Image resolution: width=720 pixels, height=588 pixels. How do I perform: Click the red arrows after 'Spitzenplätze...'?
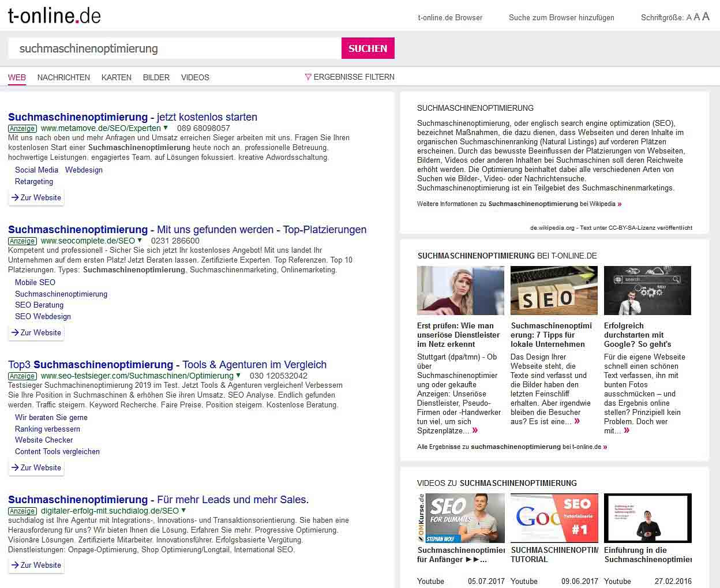(475, 430)
